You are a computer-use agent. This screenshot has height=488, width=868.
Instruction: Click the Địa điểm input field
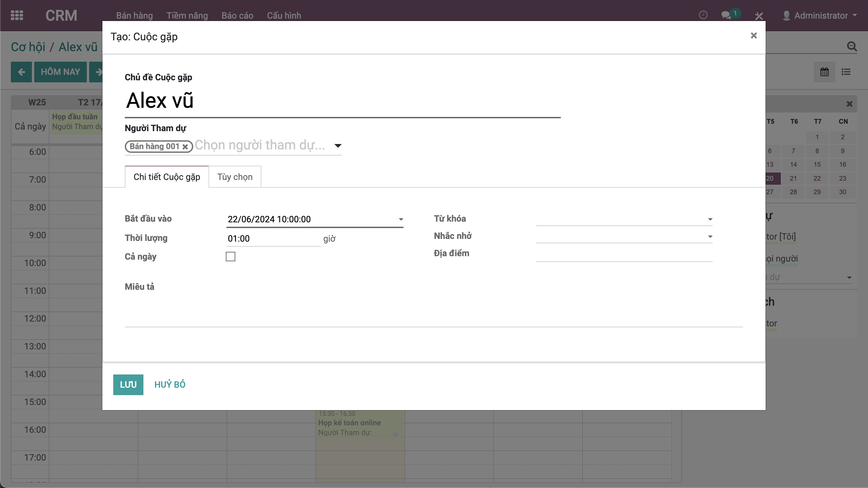(624, 254)
